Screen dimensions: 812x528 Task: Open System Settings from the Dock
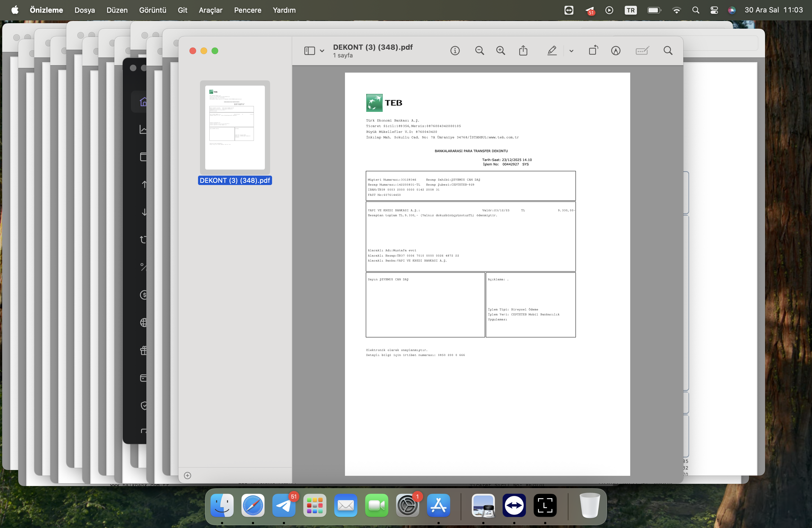point(407,505)
